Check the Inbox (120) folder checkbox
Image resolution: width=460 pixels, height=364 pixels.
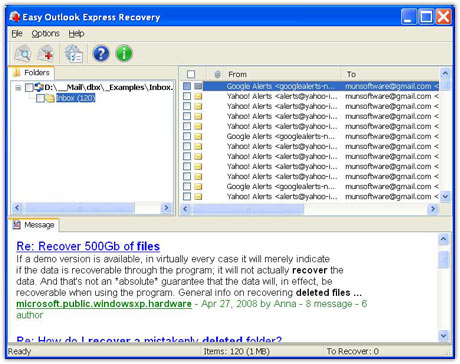click(x=40, y=98)
